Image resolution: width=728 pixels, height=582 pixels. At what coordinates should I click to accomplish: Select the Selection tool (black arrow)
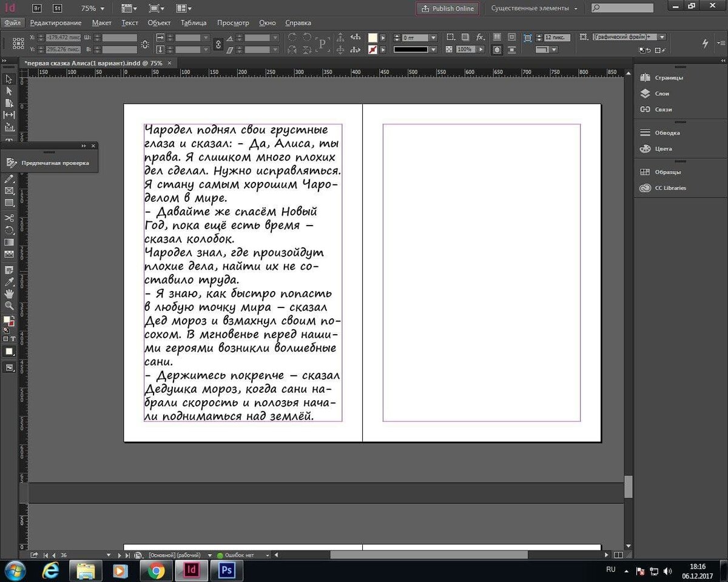click(9, 79)
